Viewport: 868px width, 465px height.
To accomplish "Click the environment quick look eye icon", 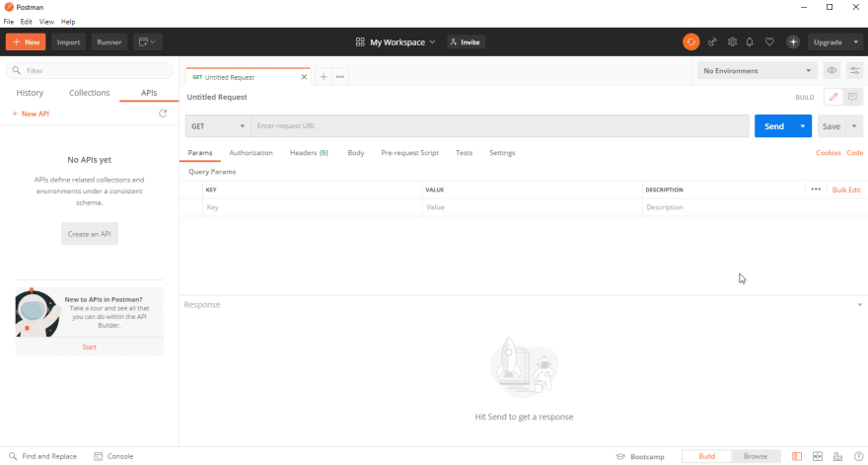I will (832, 70).
